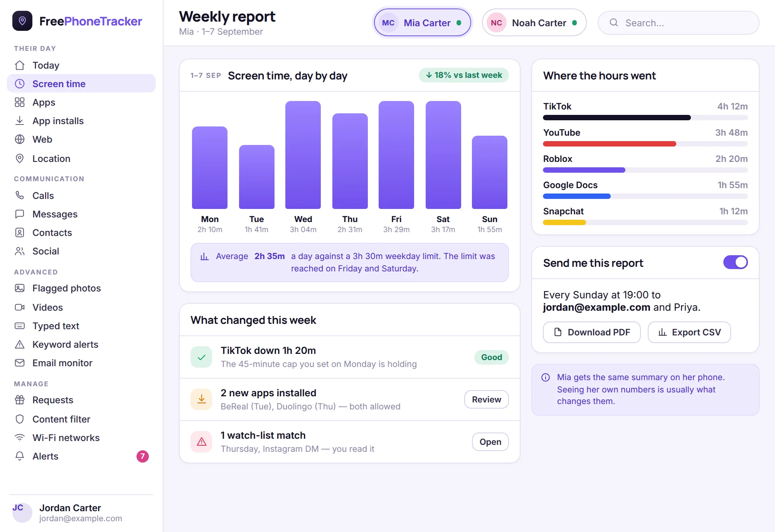Click the Messages bubble icon
Image resolution: width=775 pixels, height=532 pixels.
tap(20, 214)
